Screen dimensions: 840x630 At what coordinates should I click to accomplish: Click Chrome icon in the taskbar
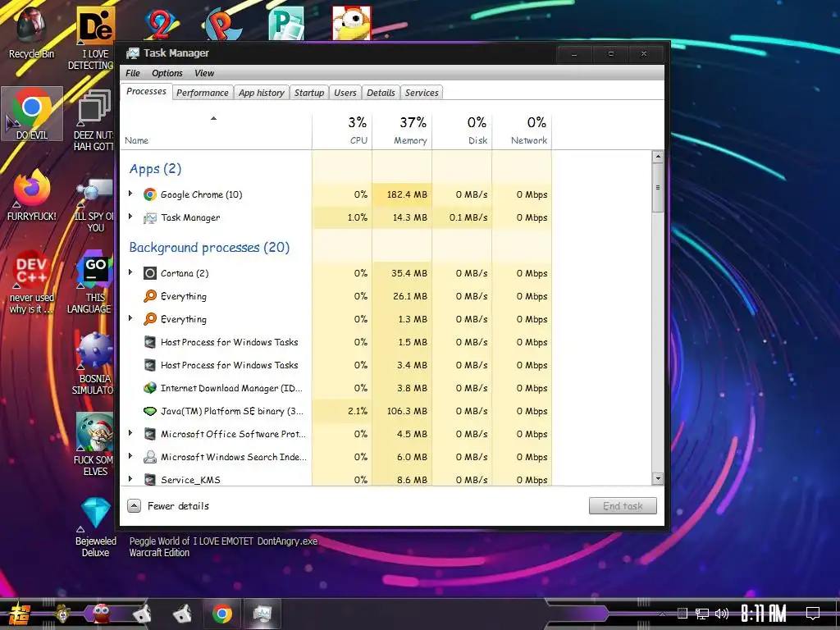pos(221,614)
